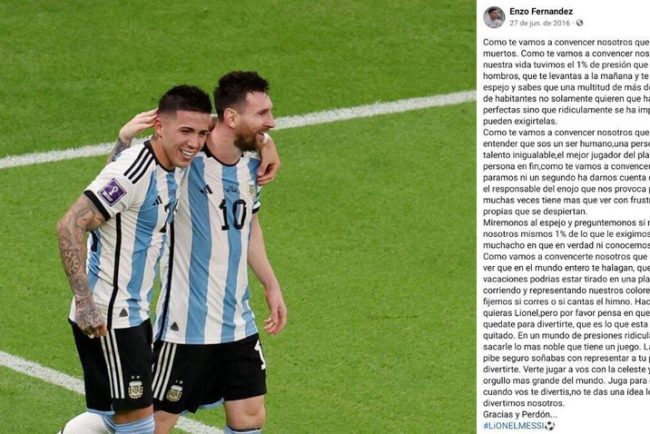Open the photo of the two players
Viewport: 650px width, 434px height.
238,217
